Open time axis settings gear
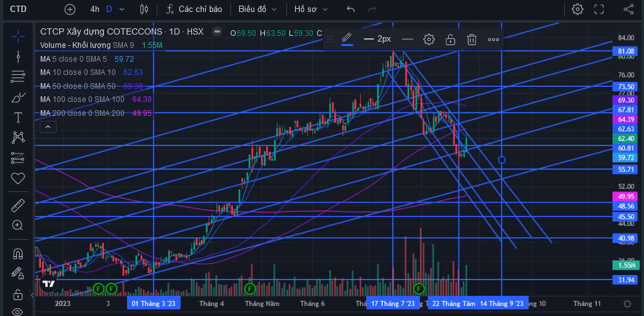Viewport: 644px width, 316px height. [x=627, y=303]
